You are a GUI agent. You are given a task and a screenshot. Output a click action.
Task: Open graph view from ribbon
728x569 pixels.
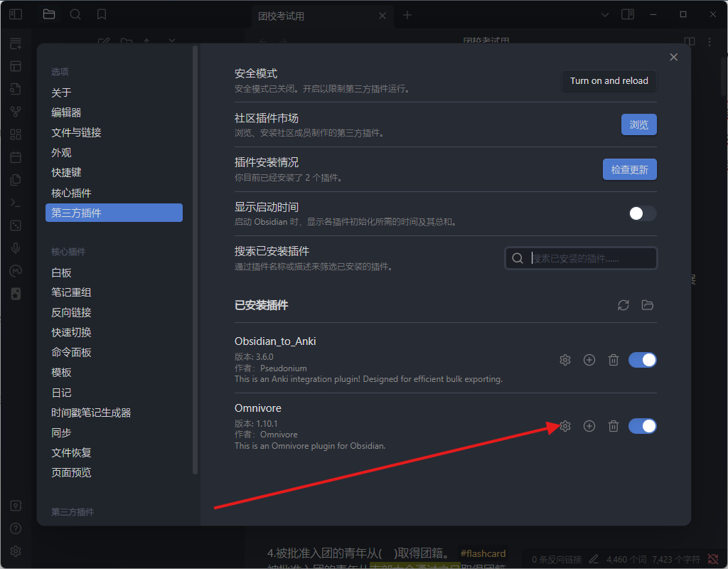(16, 112)
